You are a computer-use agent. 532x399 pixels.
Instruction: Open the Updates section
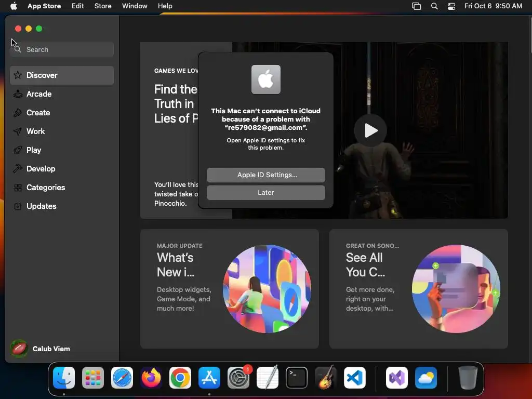62,206
